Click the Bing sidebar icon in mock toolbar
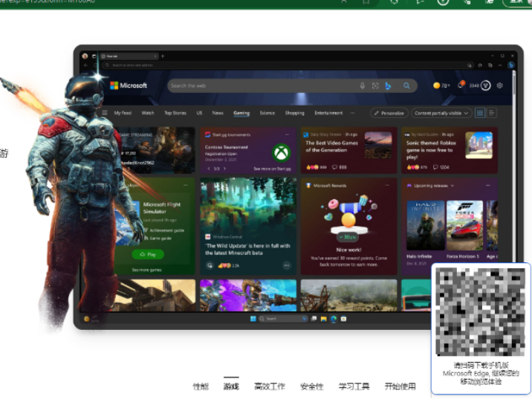Viewport: 532px width, 399px height. click(511, 65)
